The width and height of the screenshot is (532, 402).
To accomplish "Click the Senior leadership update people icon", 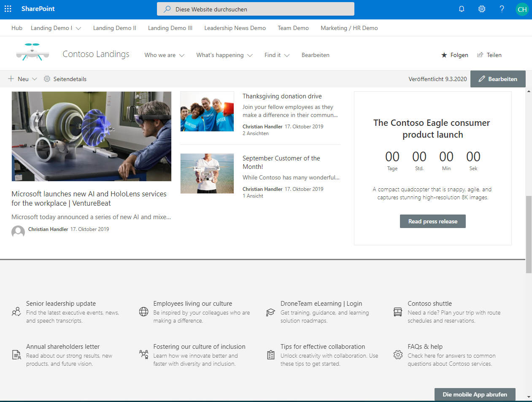I will [x=16, y=312].
